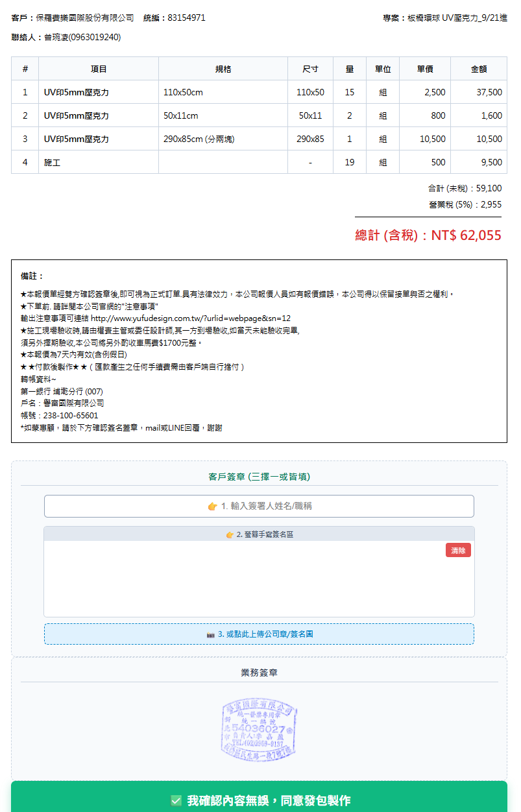Click the camera icon on upload button
The height and width of the screenshot is (812, 521).
tap(210, 634)
